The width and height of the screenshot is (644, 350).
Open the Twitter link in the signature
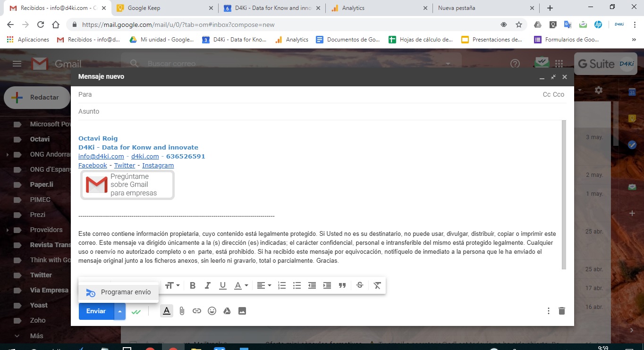point(125,165)
